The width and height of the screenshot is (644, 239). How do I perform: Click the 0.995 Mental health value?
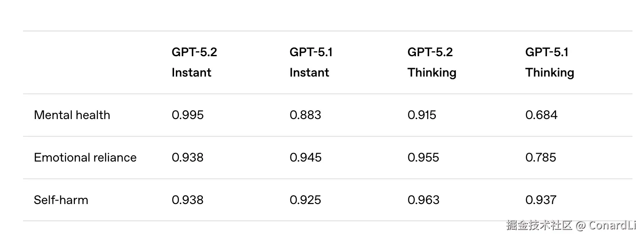[187, 115]
